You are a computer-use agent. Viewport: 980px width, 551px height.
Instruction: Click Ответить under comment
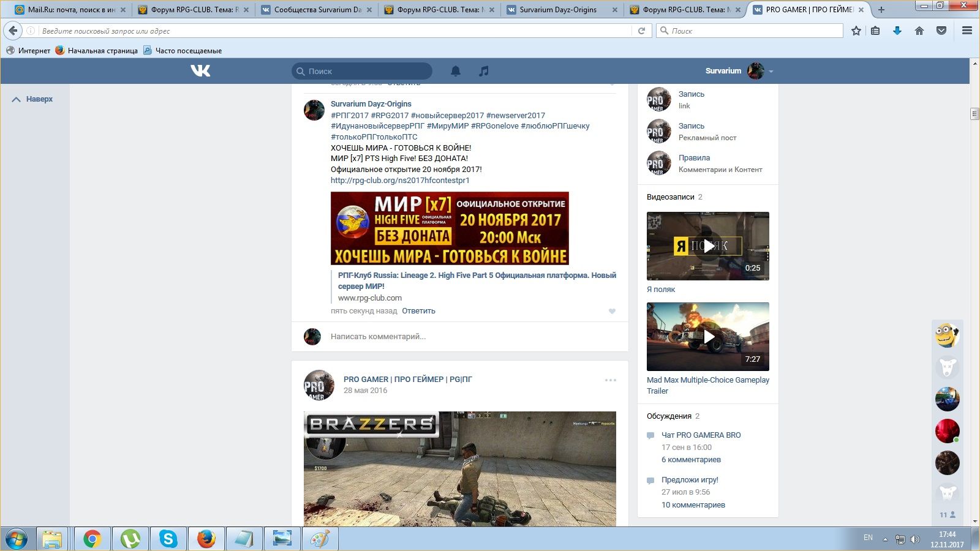(x=418, y=311)
